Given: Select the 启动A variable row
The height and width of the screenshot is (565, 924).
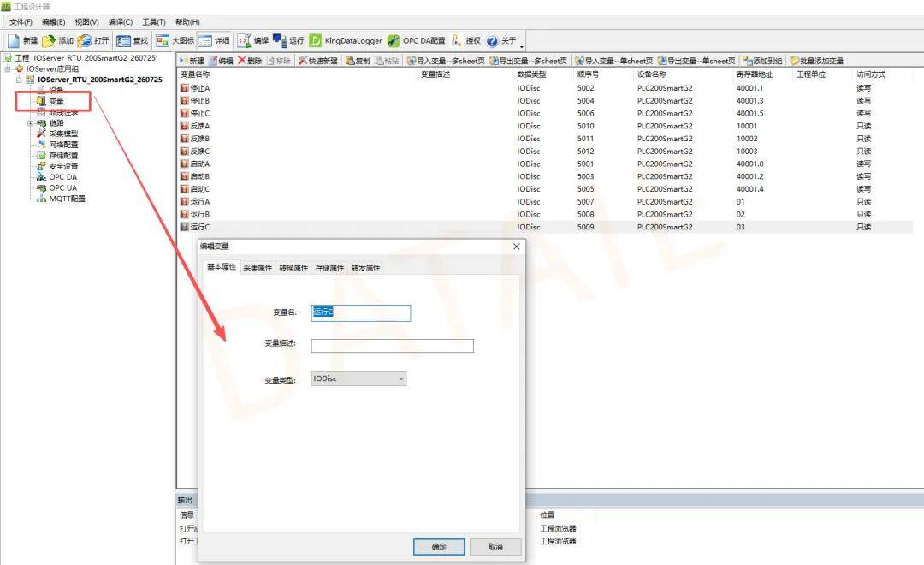Looking at the screenshot, I should tap(546, 164).
